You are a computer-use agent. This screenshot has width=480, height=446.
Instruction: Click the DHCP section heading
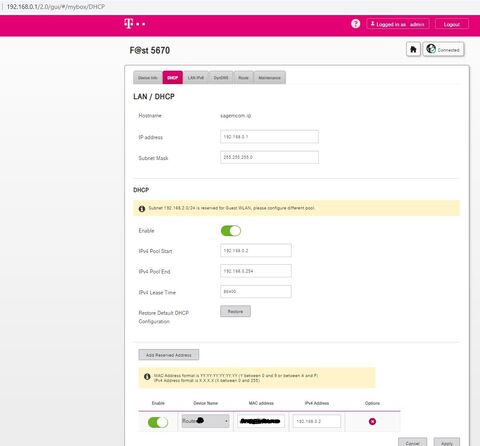pos(141,190)
